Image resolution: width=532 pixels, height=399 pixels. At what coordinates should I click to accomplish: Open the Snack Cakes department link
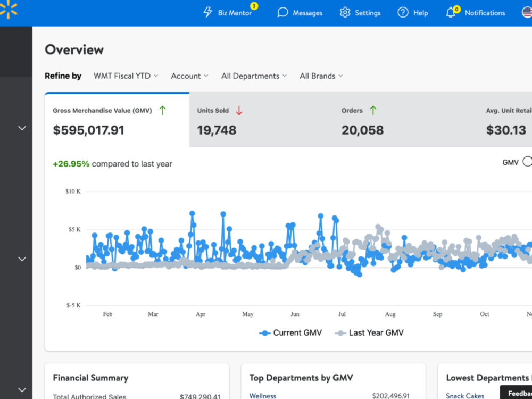pos(465,396)
